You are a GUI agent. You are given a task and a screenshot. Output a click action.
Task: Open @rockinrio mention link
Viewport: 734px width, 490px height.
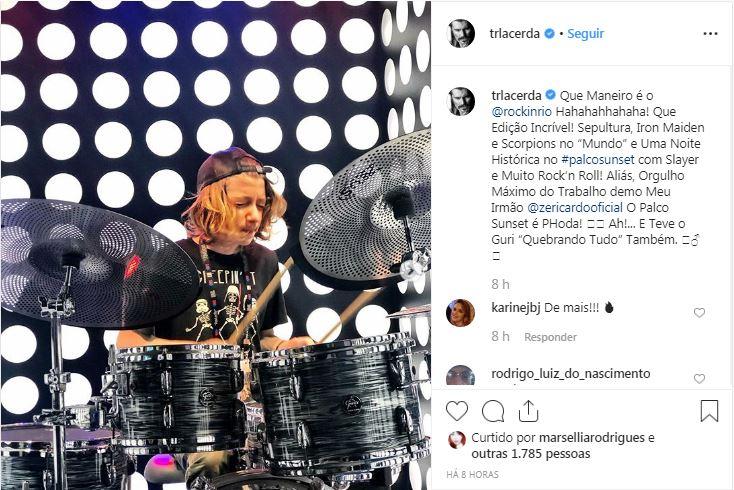[521, 111]
